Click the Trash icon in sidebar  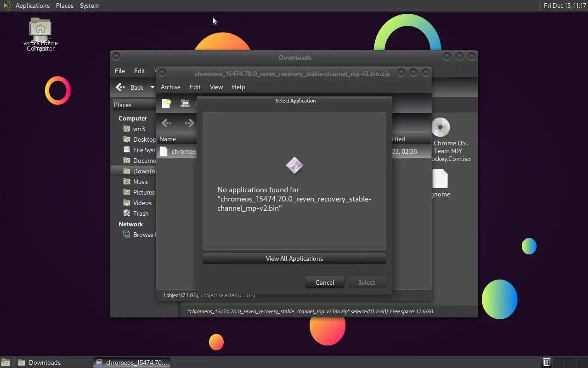pos(127,213)
